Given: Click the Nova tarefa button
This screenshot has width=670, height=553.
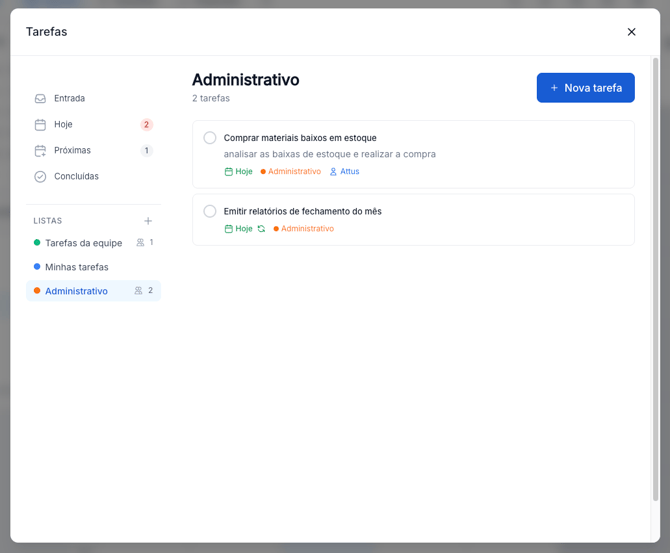Looking at the screenshot, I should [x=585, y=88].
